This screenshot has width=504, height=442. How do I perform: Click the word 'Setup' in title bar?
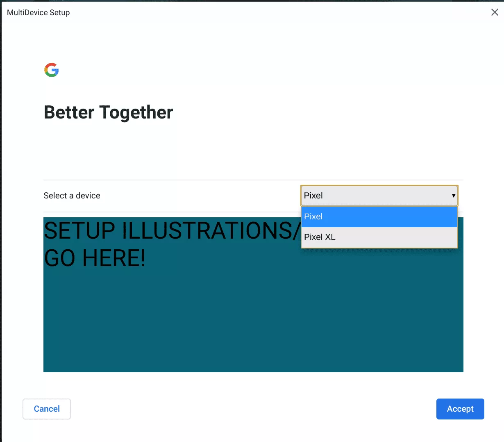(60, 12)
